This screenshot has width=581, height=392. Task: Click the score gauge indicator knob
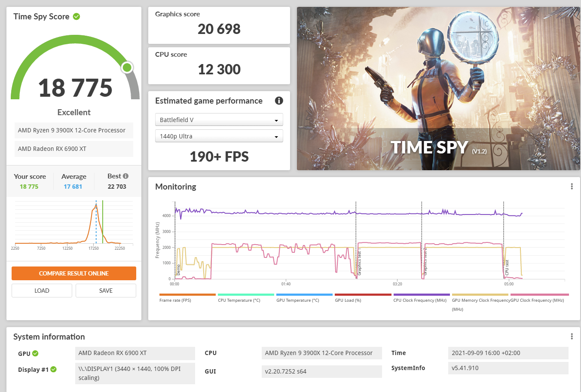coord(127,67)
